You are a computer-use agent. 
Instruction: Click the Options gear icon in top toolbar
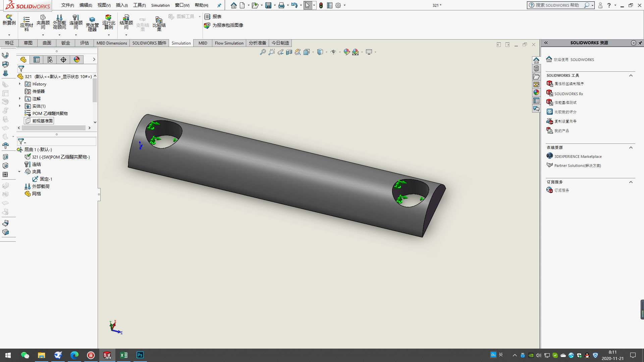point(338,5)
